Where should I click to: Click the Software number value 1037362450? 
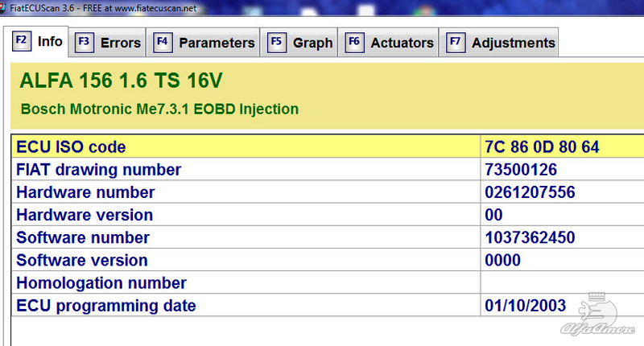(530, 237)
